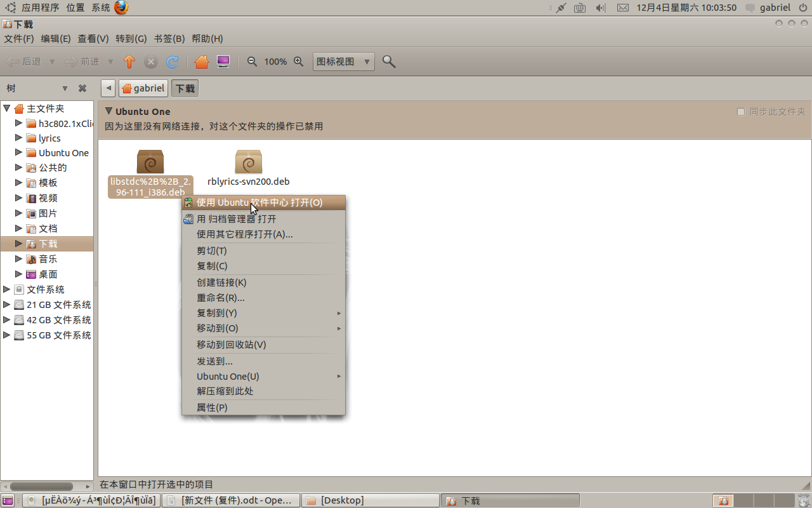This screenshot has height=508, width=812.
Task: Expand the 21 GB 文件系统 node
Action: click(x=7, y=304)
